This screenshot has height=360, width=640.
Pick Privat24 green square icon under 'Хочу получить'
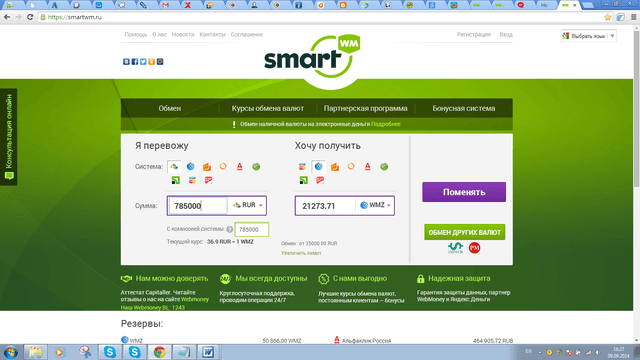click(303, 180)
